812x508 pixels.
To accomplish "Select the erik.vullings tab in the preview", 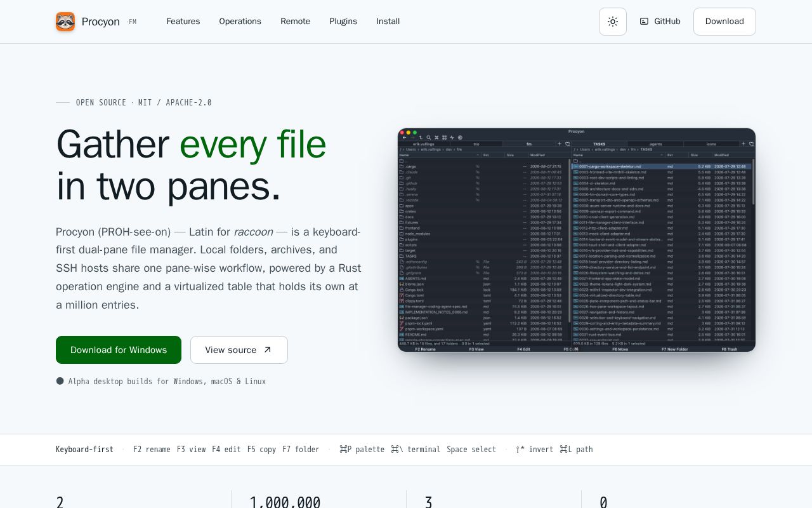I will [x=424, y=144].
